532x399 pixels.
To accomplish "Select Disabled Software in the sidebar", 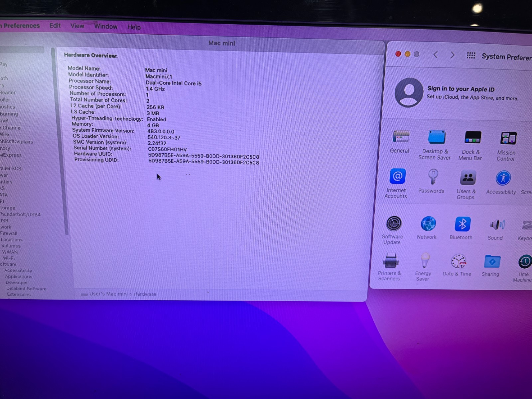I will coord(26,289).
